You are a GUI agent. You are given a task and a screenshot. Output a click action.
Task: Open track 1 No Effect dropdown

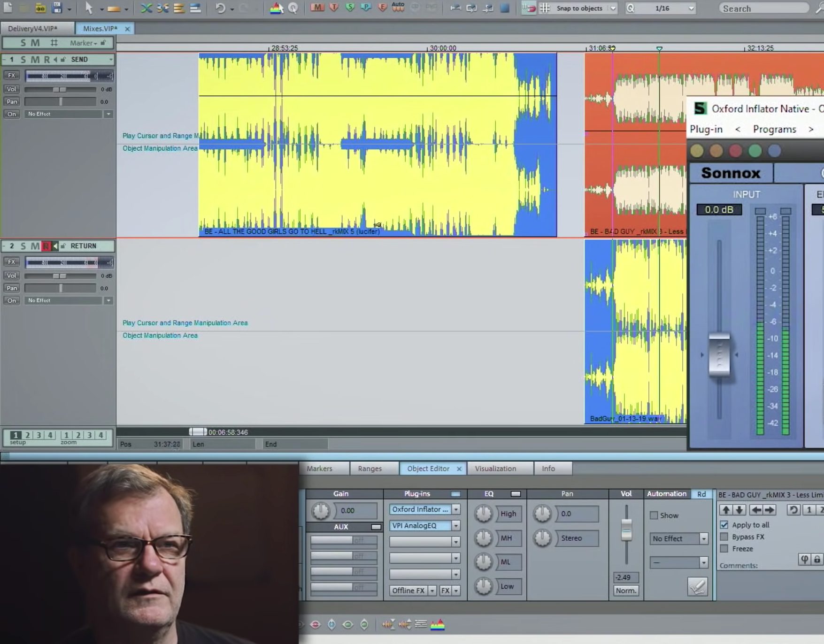108,114
